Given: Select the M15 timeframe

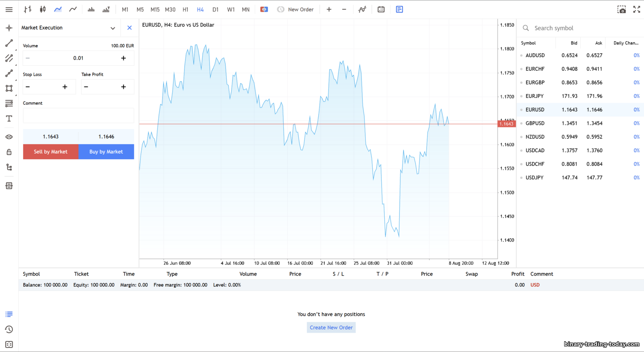Looking at the screenshot, I should click(155, 9).
